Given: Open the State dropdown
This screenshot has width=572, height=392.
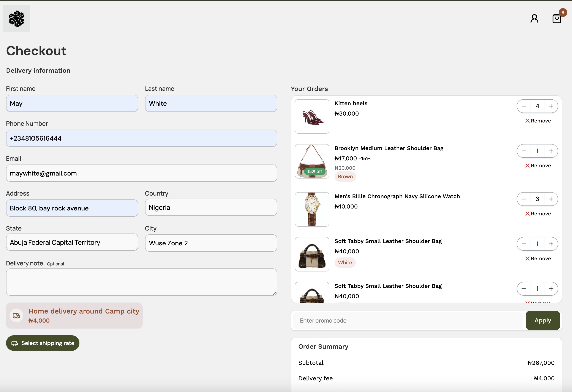Looking at the screenshot, I should click(72, 242).
